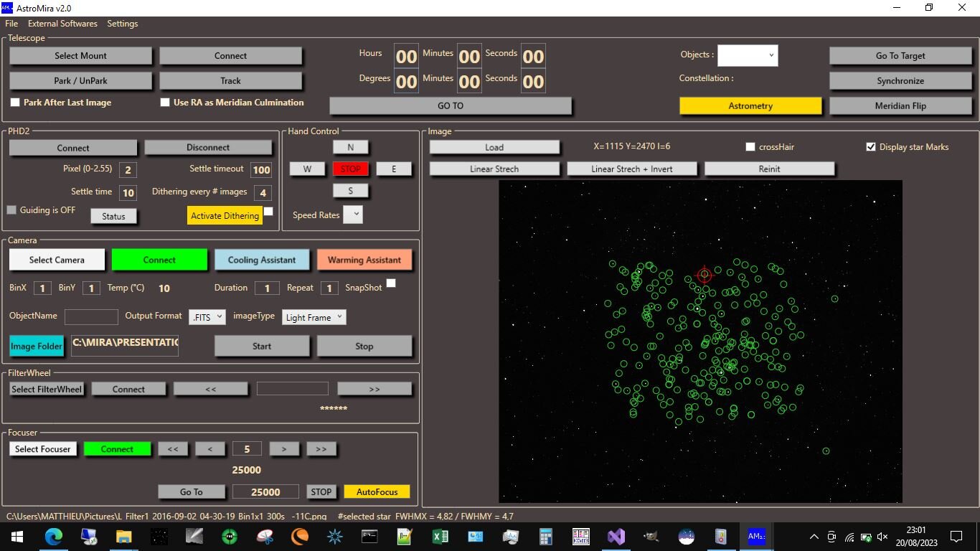This screenshot has height=551, width=980.
Task: Uncheck Display star Marks
Action: click(x=871, y=147)
